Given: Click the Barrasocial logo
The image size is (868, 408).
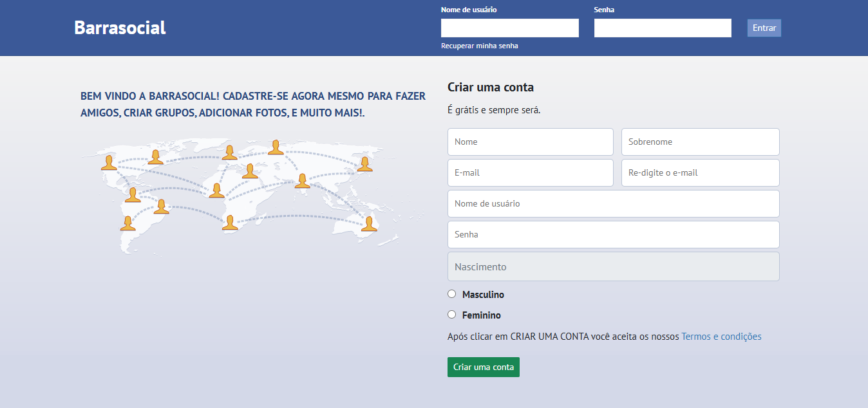Looking at the screenshot, I should (120, 27).
